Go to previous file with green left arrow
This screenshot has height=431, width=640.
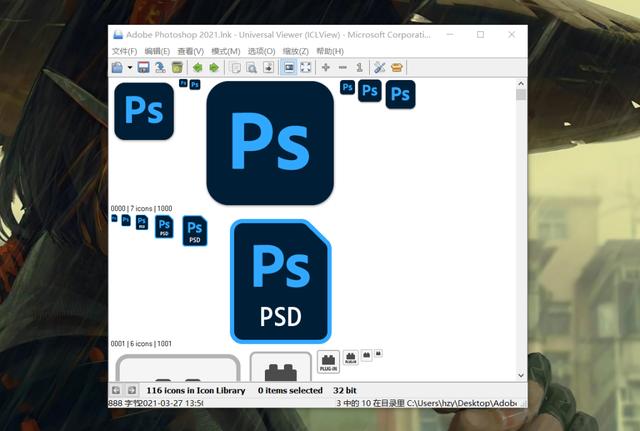198,67
